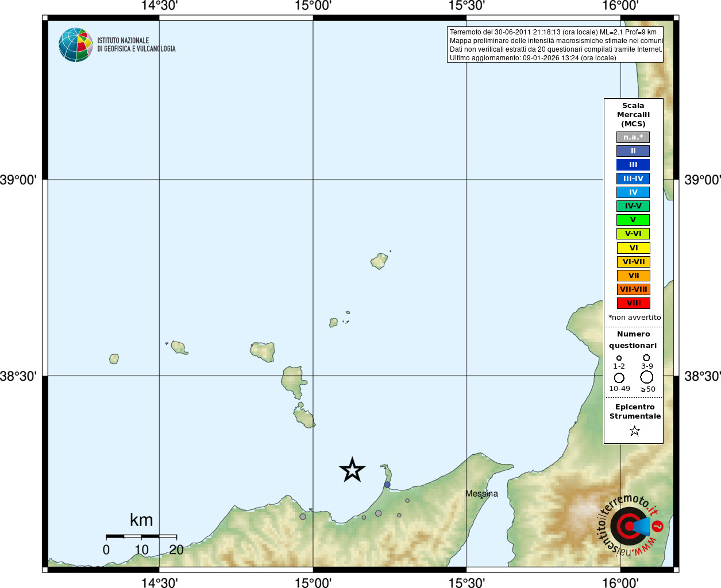Image resolution: width=721 pixels, height=588 pixels.
Task: Click the 'Epicentro Strumentale' legend heading
Action: 635,412
